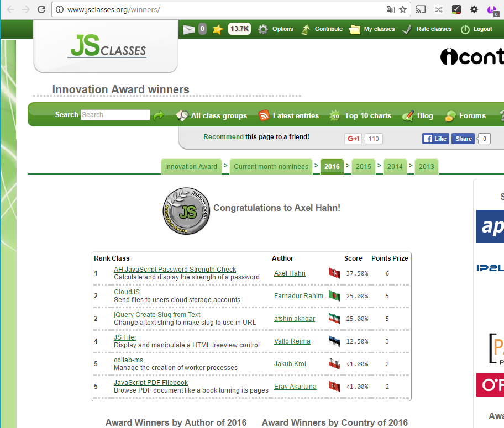Viewport: 504px width, 428px height.
Task: Focus the site Search input field
Action: (116, 115)
